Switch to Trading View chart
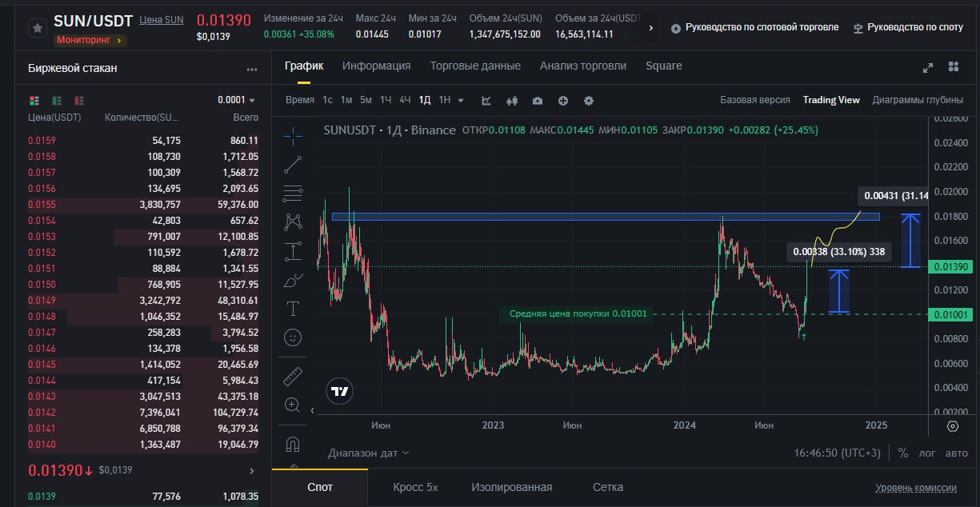The image size is (980, 507). pos(831,100)
